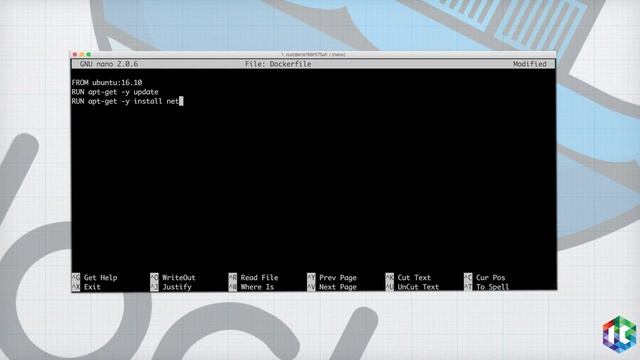Viewport: 640px width, 360px height.
Task: Click the ^Y Prev Page shortcut
Action: (x=332, y=278)
